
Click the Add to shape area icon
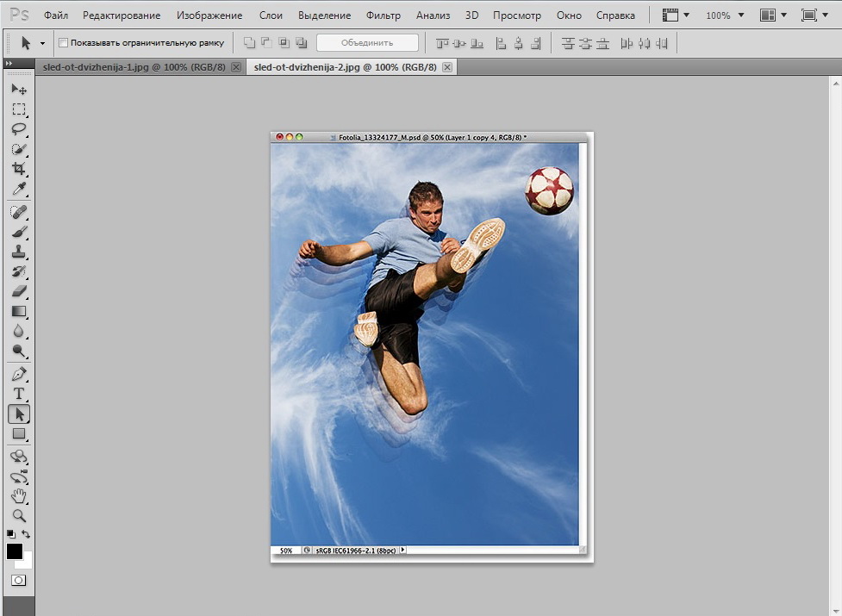click(x=248, y=43)
